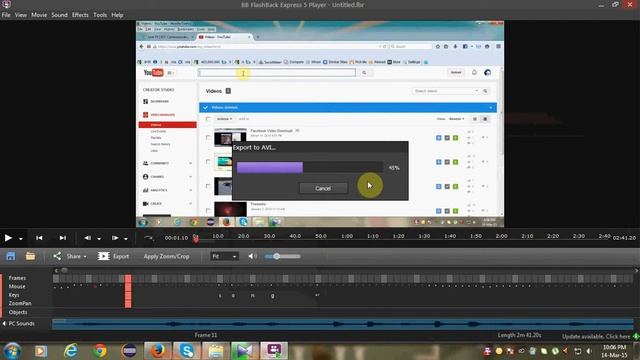Click the magnifier search button in the recording
Image resolution: width=640 pixels, height=360 pixels.
(364, 73)
